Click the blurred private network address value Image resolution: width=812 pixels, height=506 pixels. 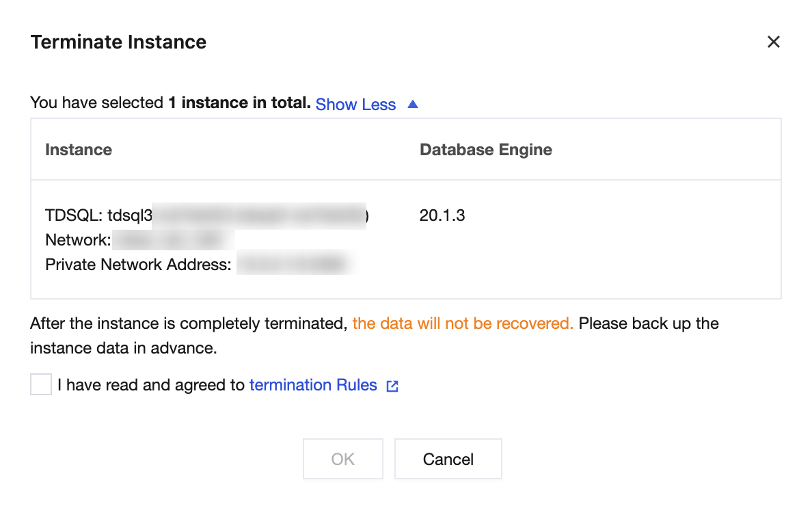(x=293, y=265)
